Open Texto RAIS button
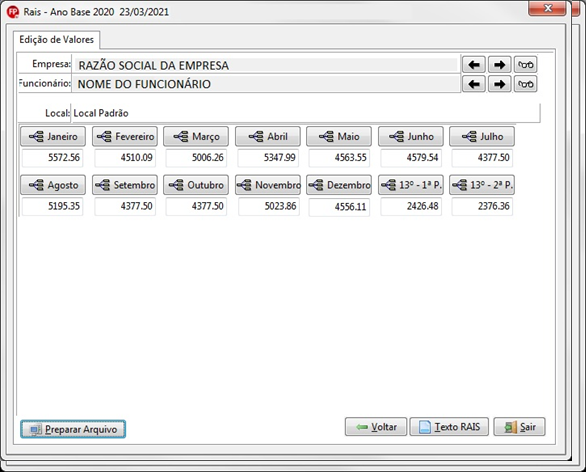The image size is (586, 472). click(x=449, y=427)
